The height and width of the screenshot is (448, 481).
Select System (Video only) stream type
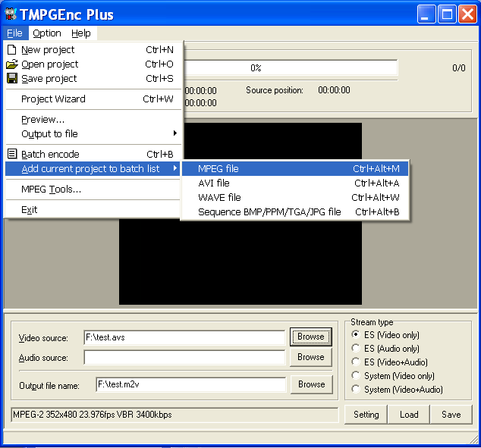(x=393, y=376)
